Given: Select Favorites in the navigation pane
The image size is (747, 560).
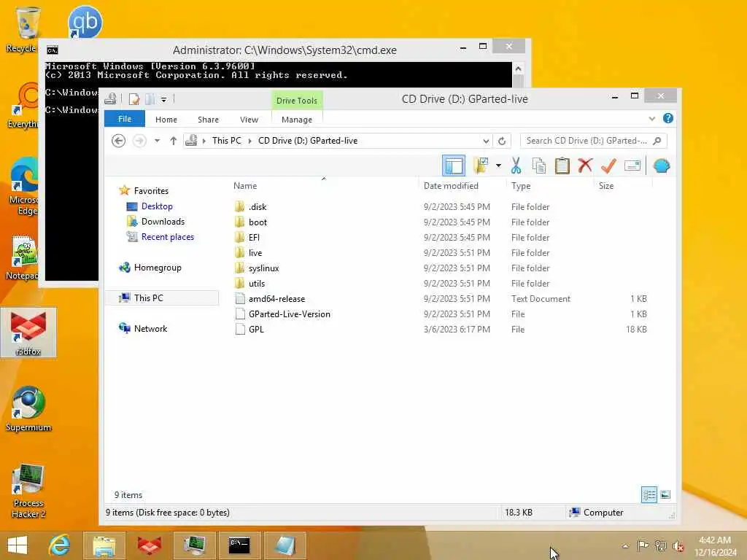Looking at the screenshot, I should 150,190.
